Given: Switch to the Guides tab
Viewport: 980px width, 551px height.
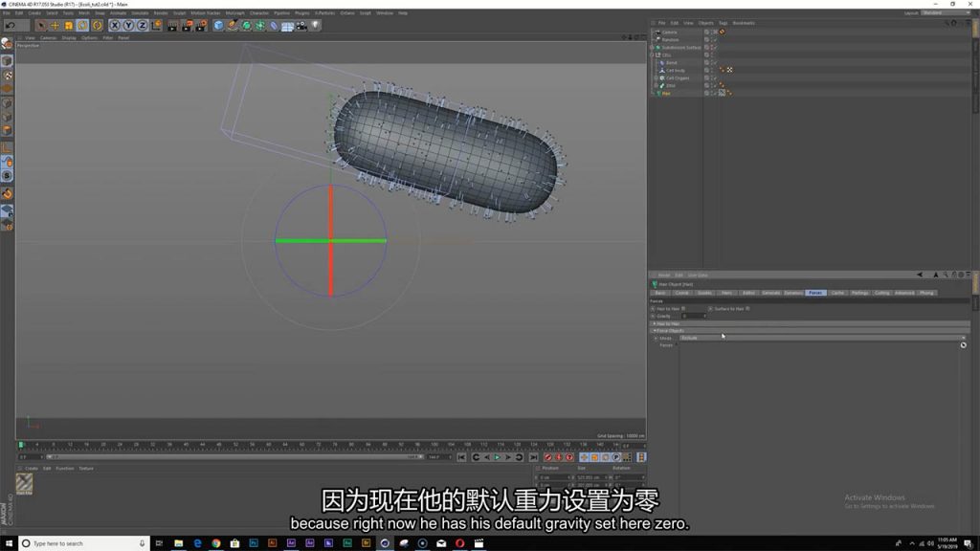Looking at the screenshot, I should pos(704,293).
